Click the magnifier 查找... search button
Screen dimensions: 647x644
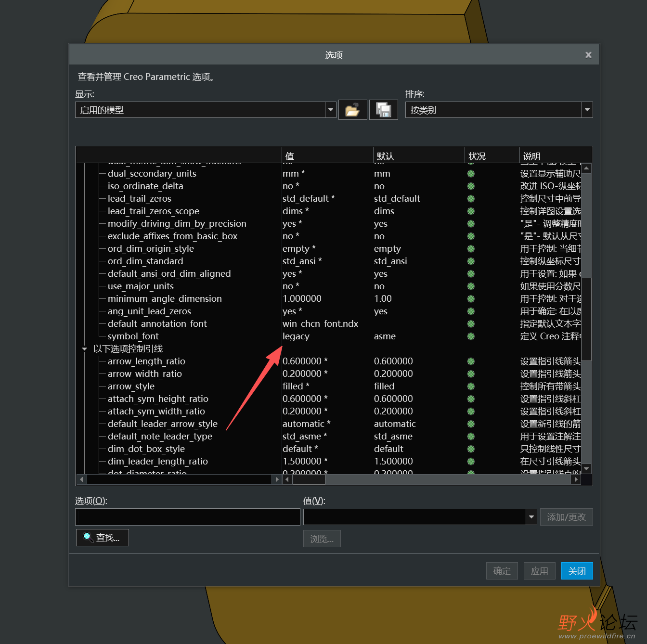103,538
